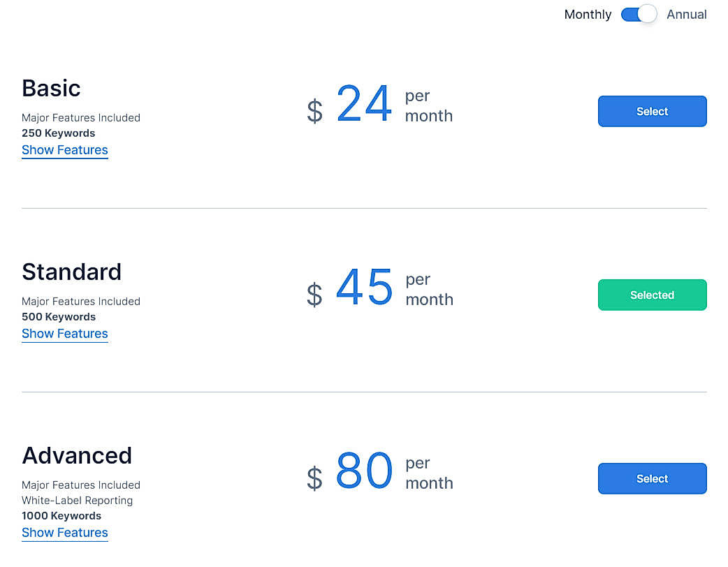Click the Standard plan heading

71,272
